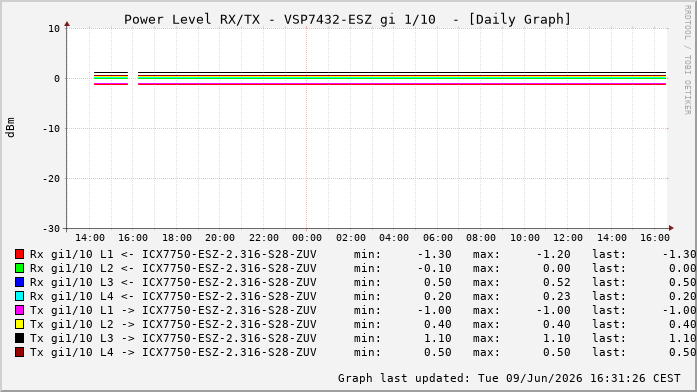This screenshot has width=697, height=392.
Task: Click the 12:00 x-axis time label
Action: 568,238
